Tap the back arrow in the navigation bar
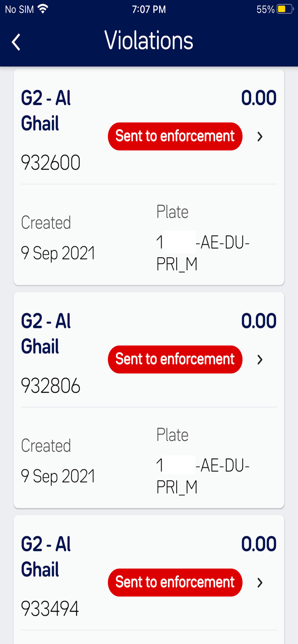 (15, 42)
